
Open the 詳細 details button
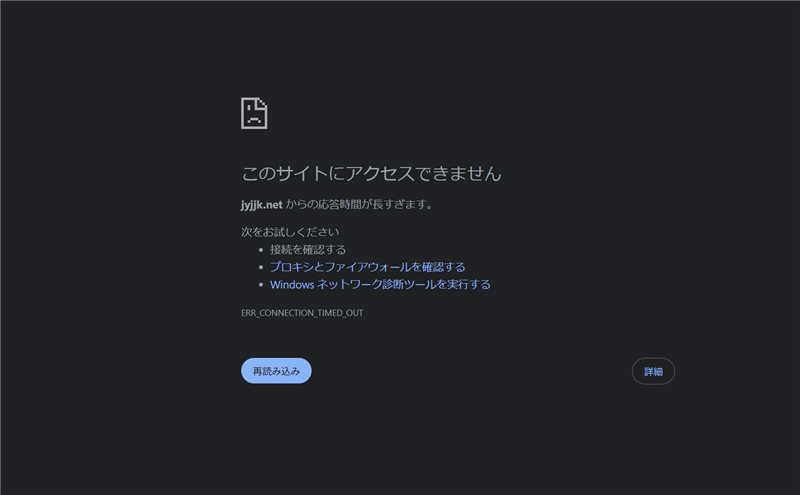pyautogui.click(x=653, y=371)
